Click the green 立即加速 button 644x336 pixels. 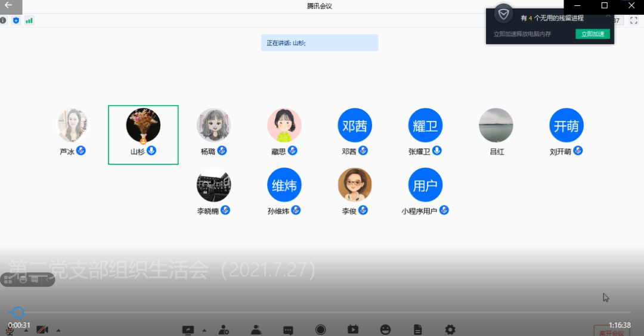[592, 34]
